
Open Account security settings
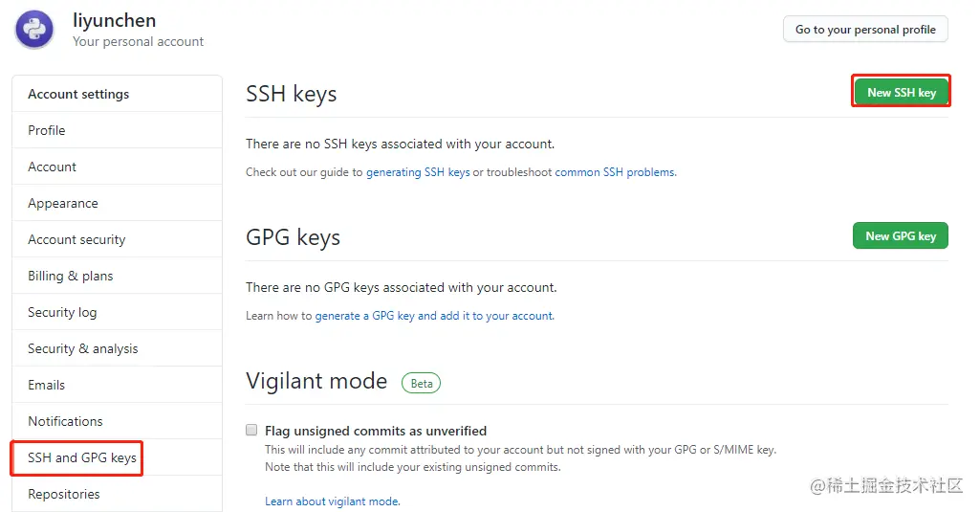pos(76,239)
